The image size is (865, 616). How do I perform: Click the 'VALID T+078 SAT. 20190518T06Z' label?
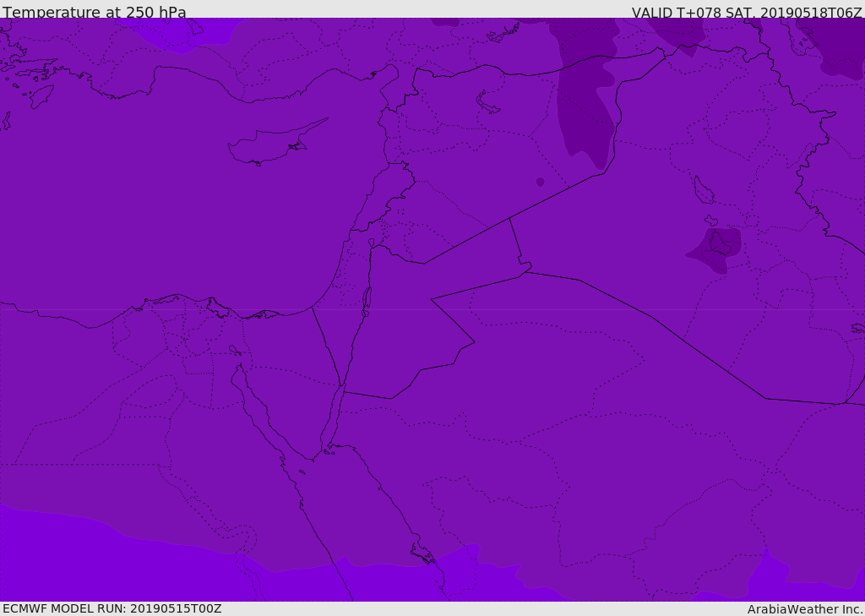[747, 12]
